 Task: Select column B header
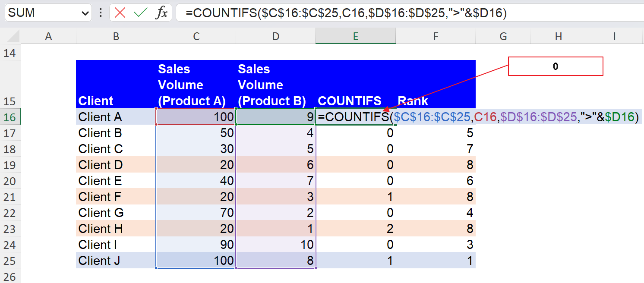[x=116, y=37]
